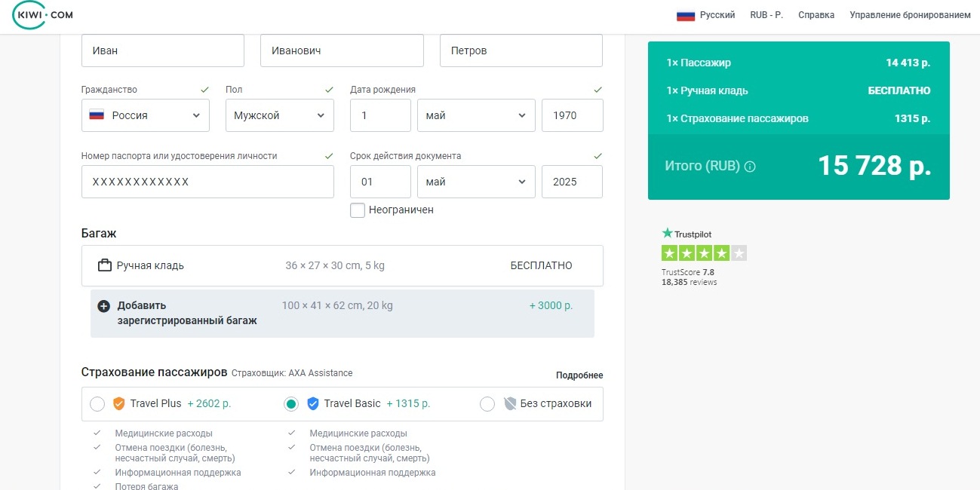Open the RUB - Р. currency selector
Image resolution: width=980 pixels, height=490 pixels.
pyautogui.click(x=766, y=15)
